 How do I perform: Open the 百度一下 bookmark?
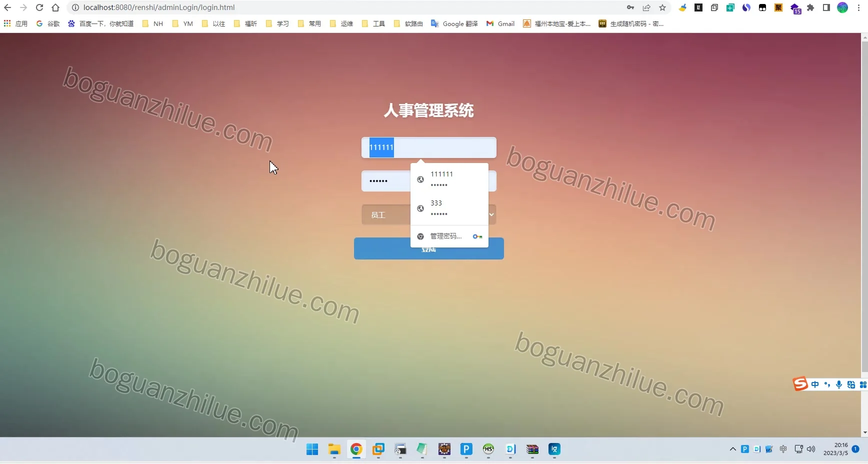coord(101,23)
